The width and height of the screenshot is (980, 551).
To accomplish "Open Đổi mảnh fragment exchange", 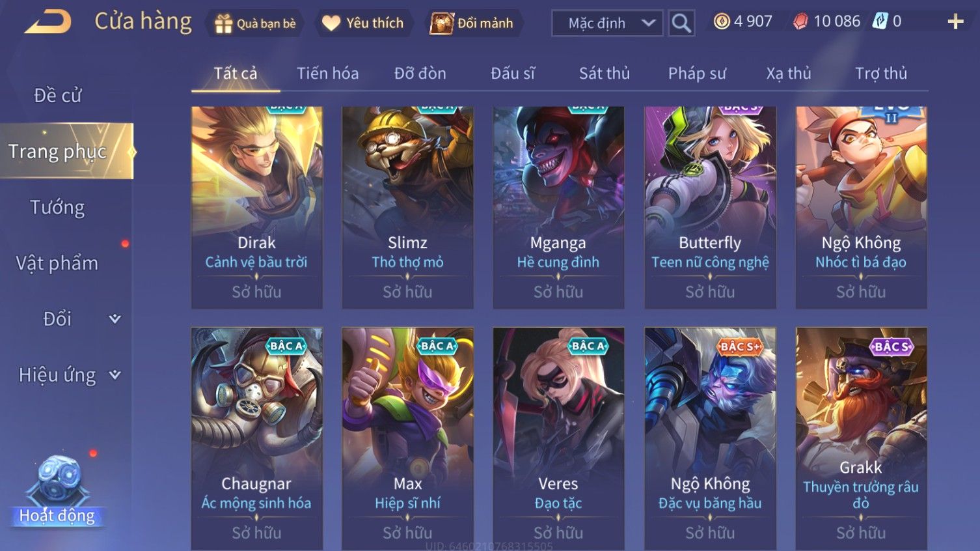I will tap(472, 23).
